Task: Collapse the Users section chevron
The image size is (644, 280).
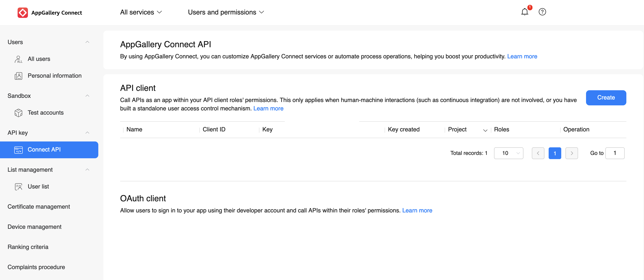Action: click(x=87, y=42)
